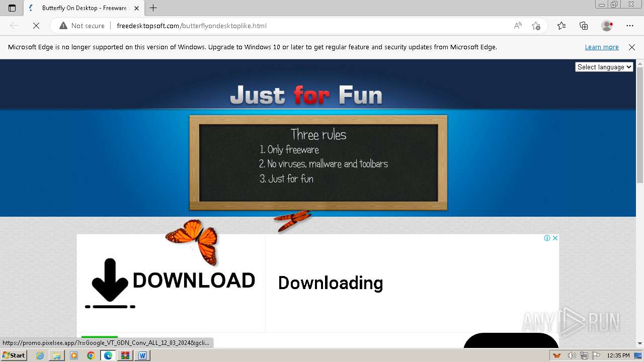
Task: Click the Not secure site info indicator
Action: (82, 26)
